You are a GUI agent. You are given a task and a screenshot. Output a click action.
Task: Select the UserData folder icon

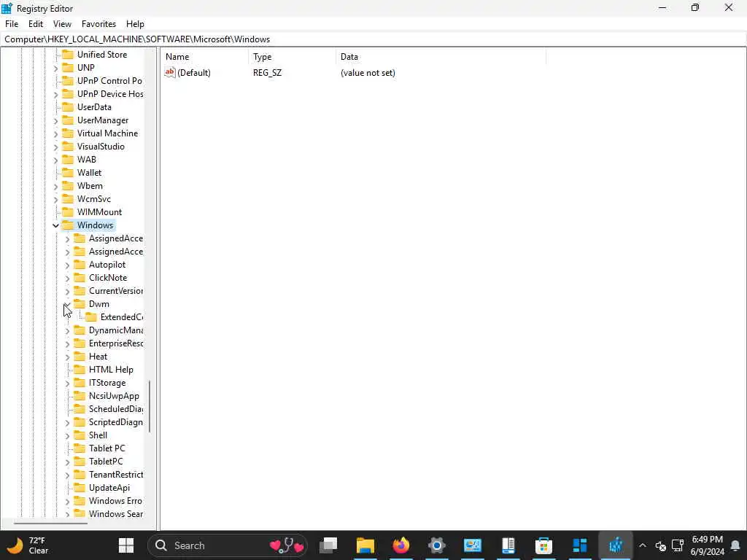(x=68, y=106)
